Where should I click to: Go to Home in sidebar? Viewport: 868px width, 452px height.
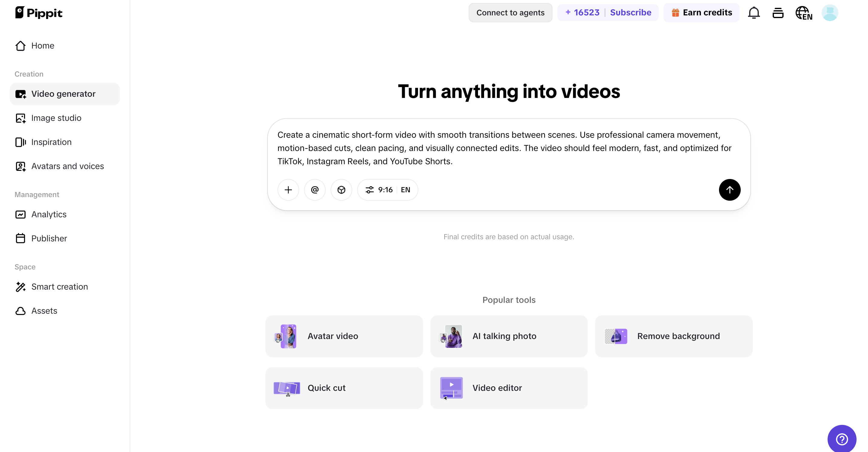[x=65, y=46]
